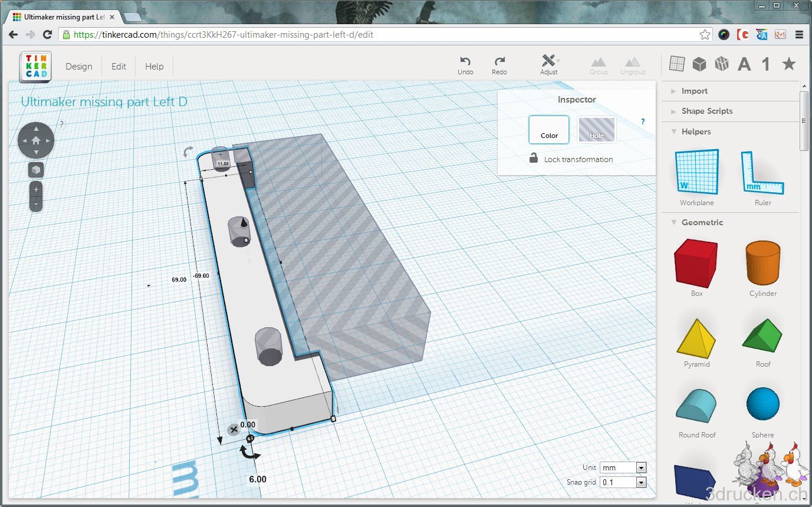Click the rotation handle near the top
Screen dimensions: 812x507
pos(188,152)
